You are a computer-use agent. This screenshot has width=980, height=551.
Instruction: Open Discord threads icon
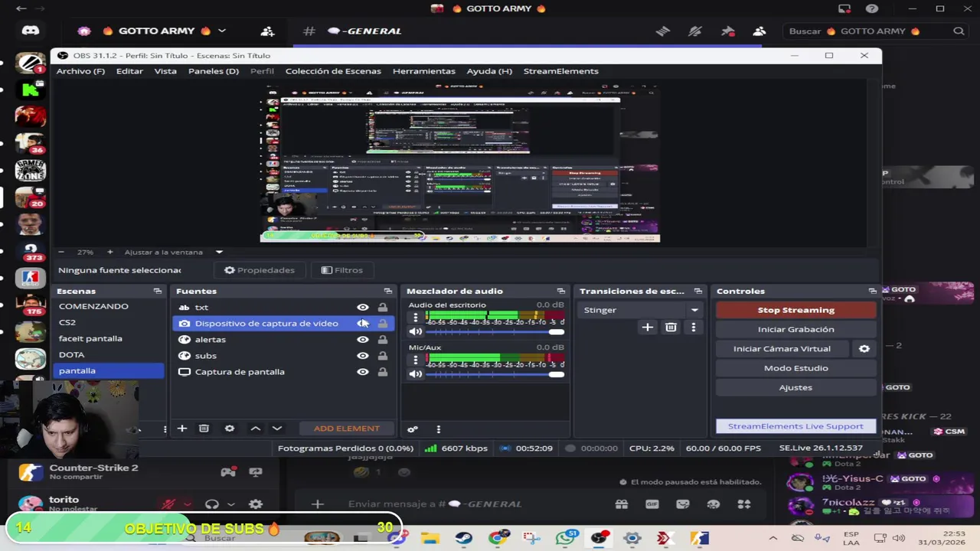click(663, 31)
